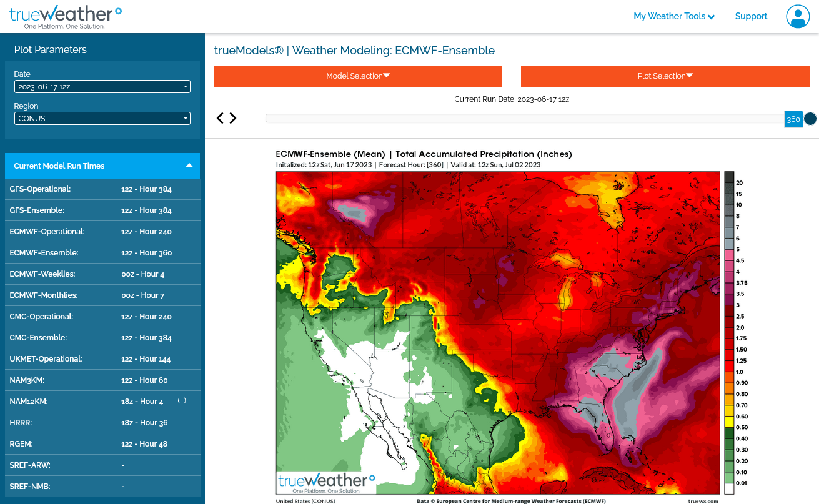Select the ECMWF-Operational model row
This screenshot has width=819, height=504.
102,232
